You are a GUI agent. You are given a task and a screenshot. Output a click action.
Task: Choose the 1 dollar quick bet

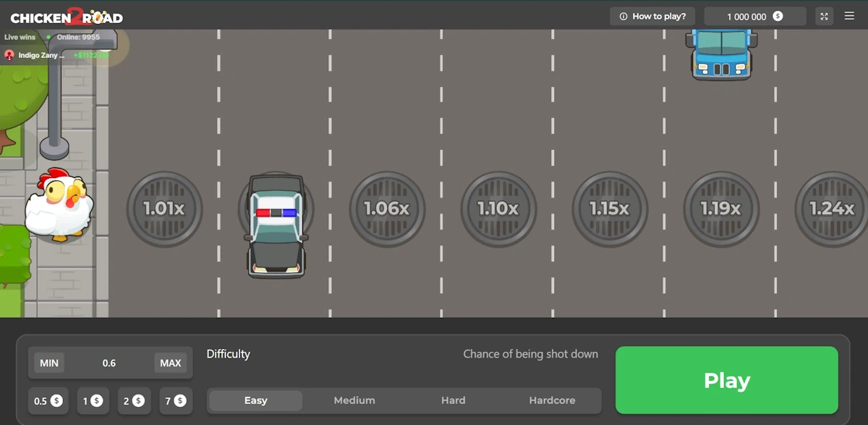(93, 400)
